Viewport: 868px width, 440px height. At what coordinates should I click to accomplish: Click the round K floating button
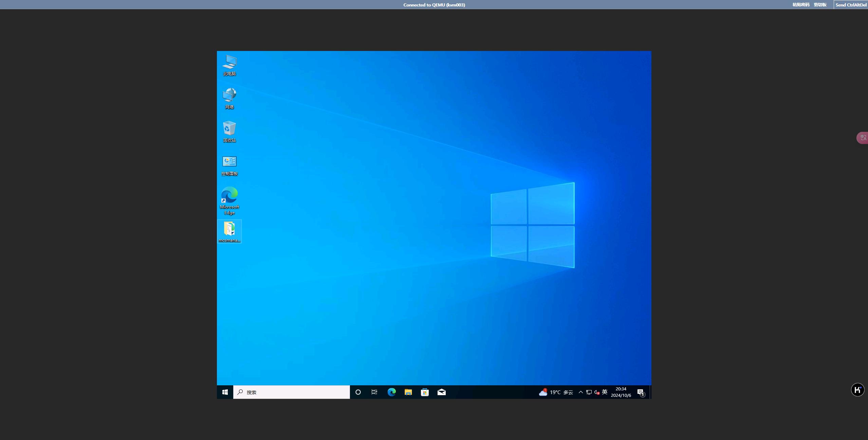tap(857, 390)
